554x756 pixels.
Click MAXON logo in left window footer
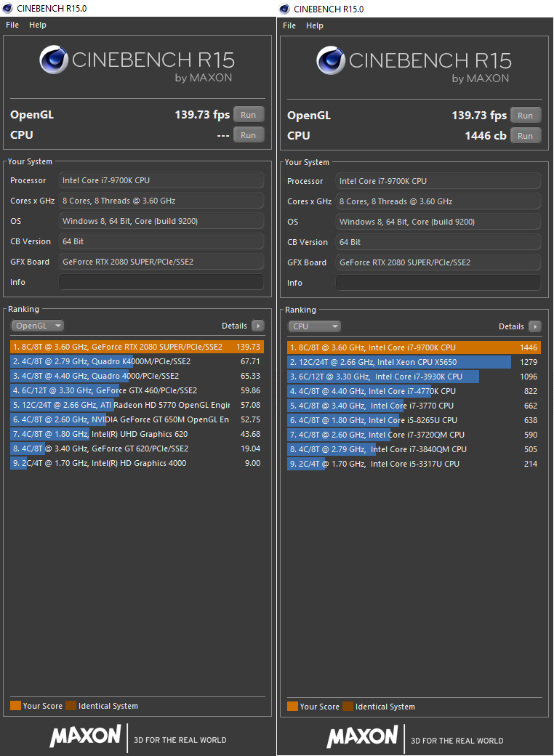[x=85, y=736]
